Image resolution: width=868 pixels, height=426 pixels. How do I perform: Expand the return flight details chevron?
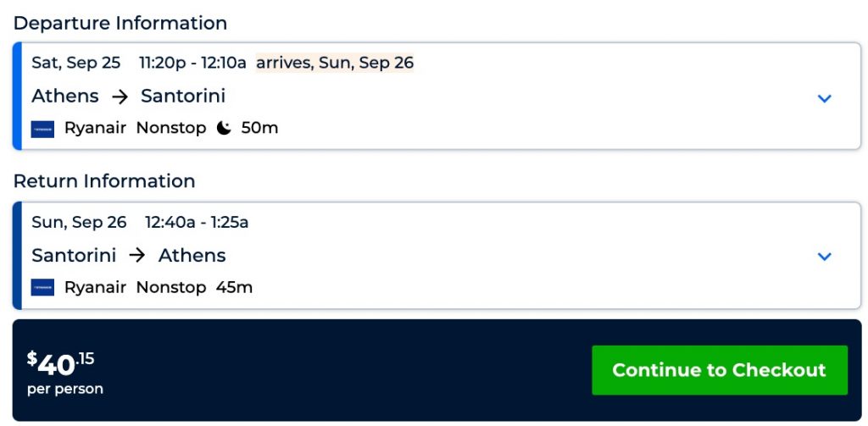[824, 257]
